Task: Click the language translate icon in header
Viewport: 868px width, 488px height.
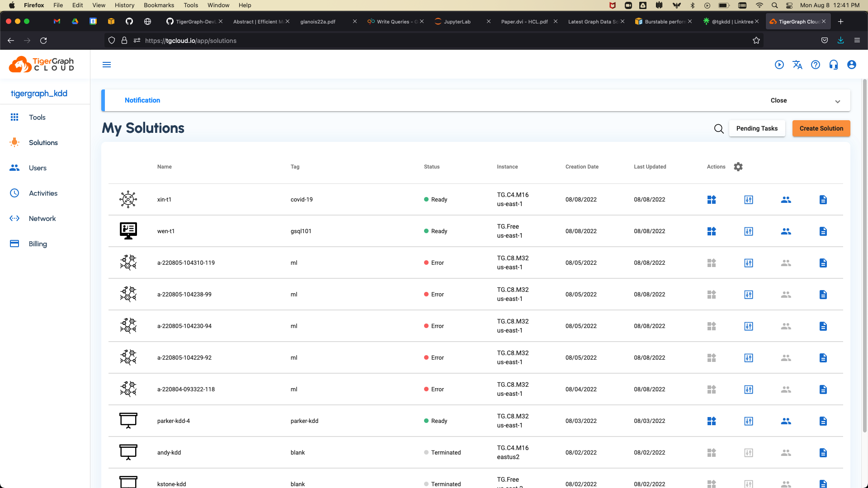Action: (x=797, y=65)
